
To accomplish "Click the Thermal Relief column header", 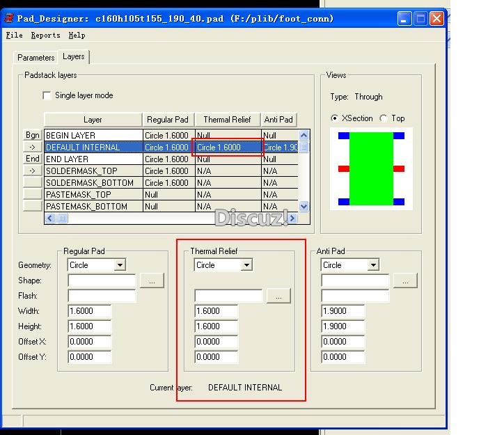I will point(227,120).
